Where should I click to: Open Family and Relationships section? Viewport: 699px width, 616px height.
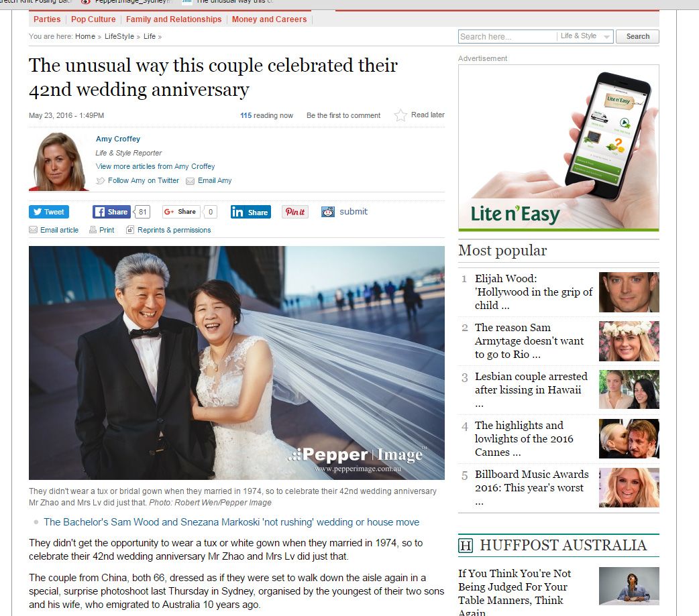click(174, 19)
